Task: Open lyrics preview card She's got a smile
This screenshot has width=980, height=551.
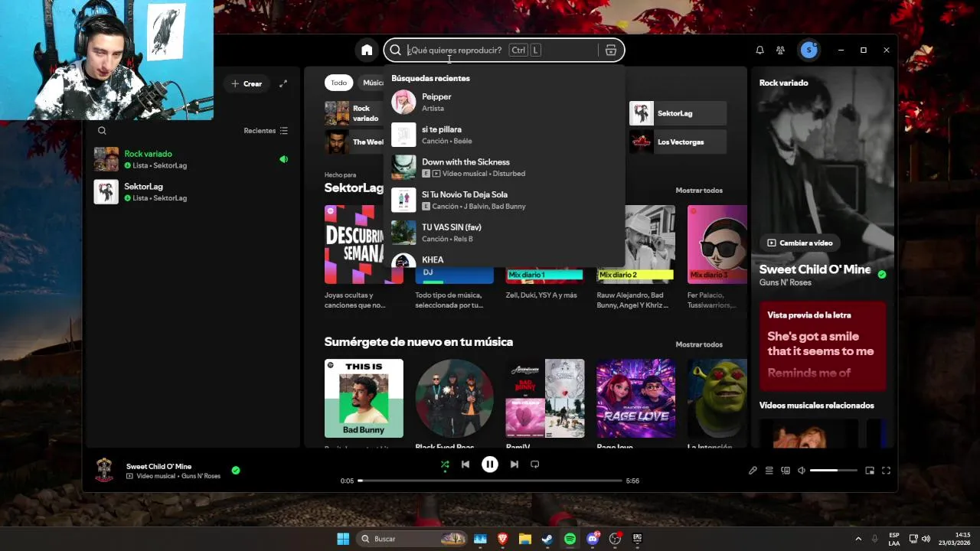Action: tap(822, 346)
